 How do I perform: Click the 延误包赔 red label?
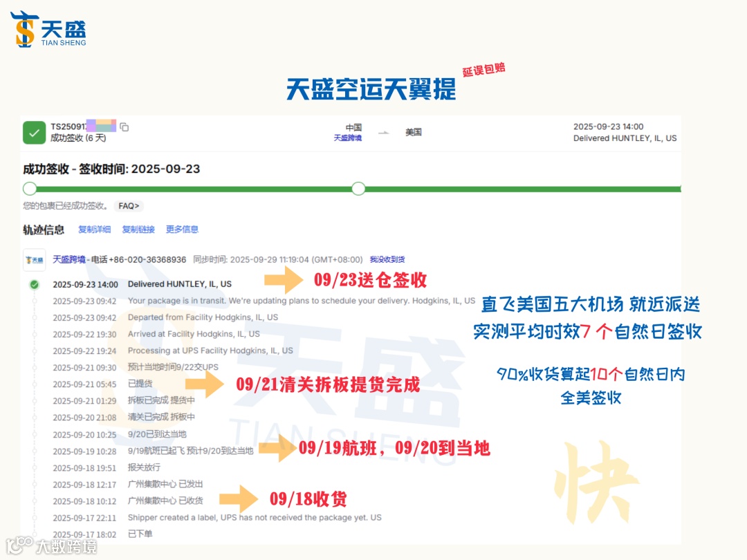(483, 70)
